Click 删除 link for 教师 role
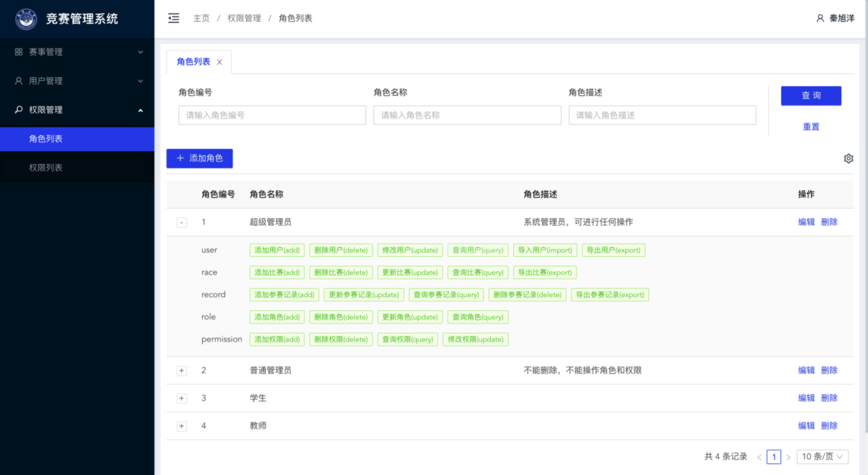Image resolution: width=868 pixels, height=475 pixels. coord(829,426)
